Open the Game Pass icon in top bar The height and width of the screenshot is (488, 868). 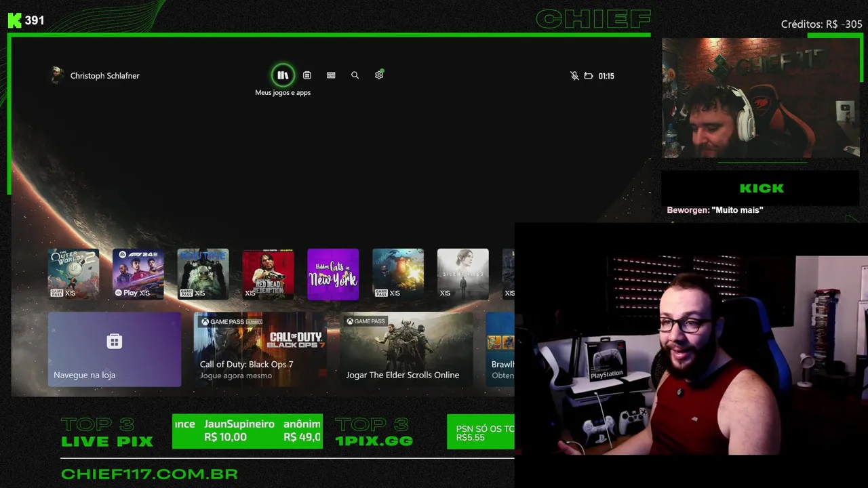coord(331,75)
